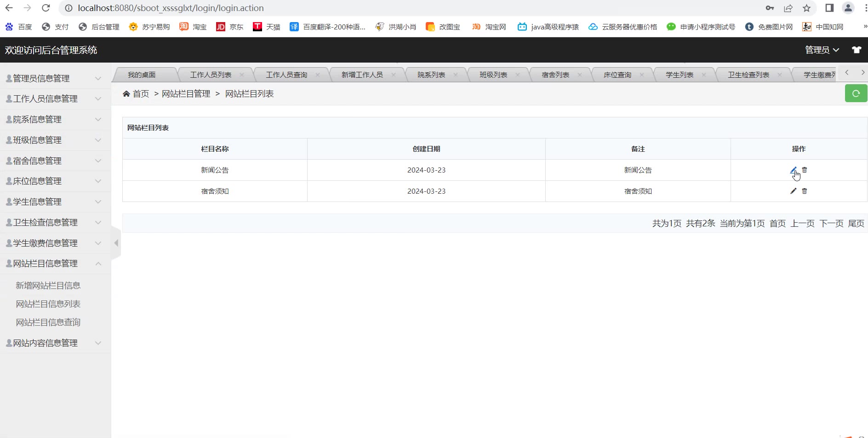Expand 院系信息管理 menu
This screenshot has height=438, width=868.
(x=55, y=119)
